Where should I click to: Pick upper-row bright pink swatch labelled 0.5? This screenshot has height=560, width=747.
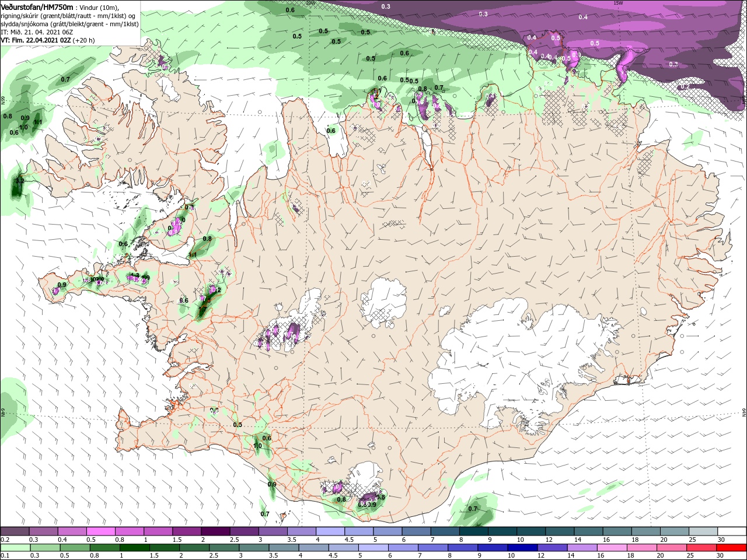(x=100, y=531)
